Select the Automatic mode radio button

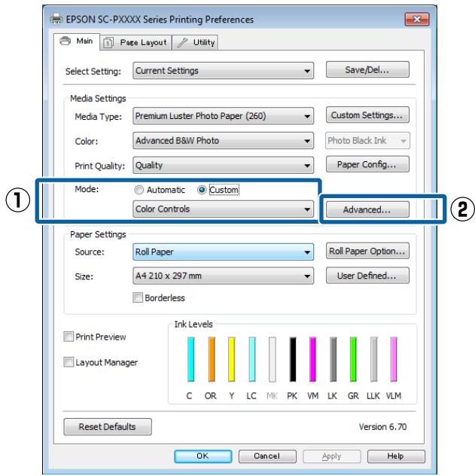(x=139, y=190)
